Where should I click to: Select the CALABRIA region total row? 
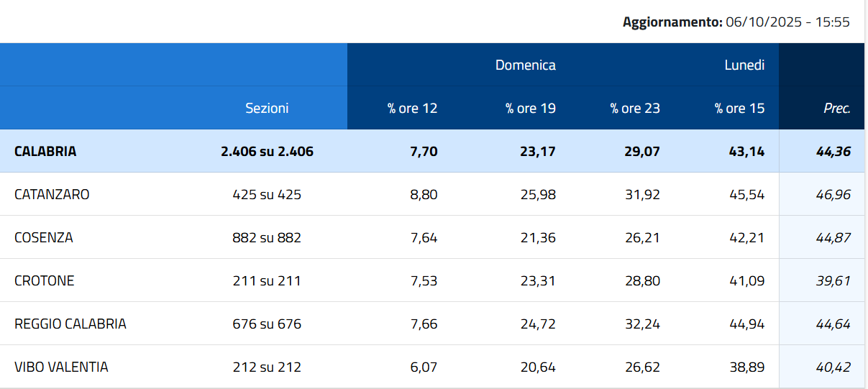click(45, 151)
